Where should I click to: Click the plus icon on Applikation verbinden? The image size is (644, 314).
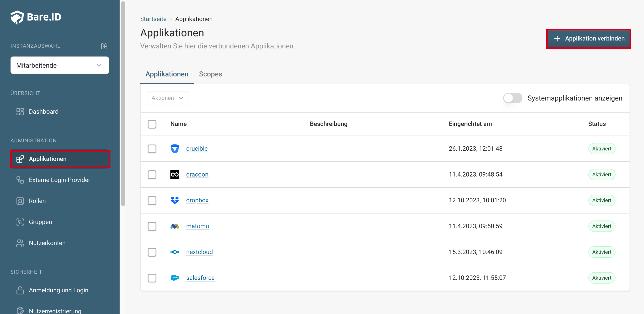pos(557,39)
